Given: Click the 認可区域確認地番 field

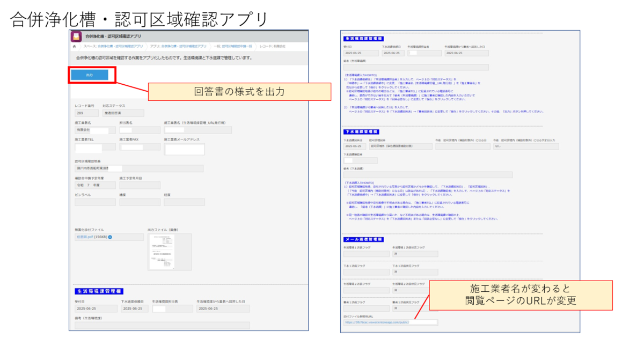Looking at the screenshot, I should click(139, 168).
